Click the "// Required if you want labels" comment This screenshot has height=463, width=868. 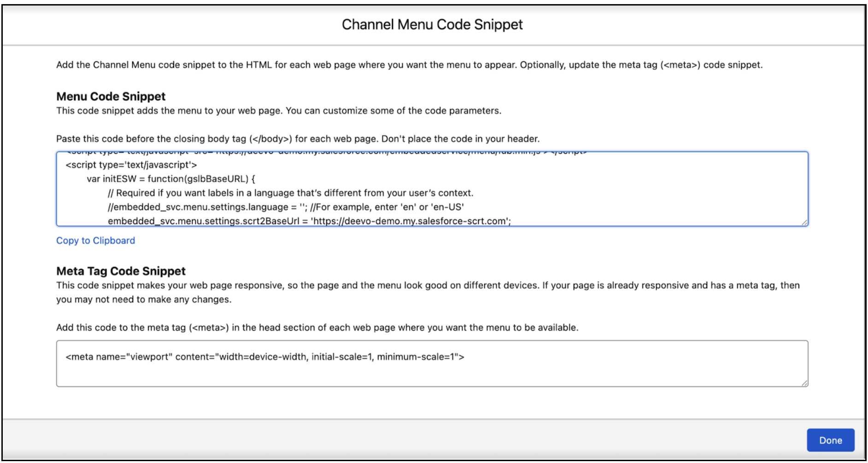click(291, 193)
